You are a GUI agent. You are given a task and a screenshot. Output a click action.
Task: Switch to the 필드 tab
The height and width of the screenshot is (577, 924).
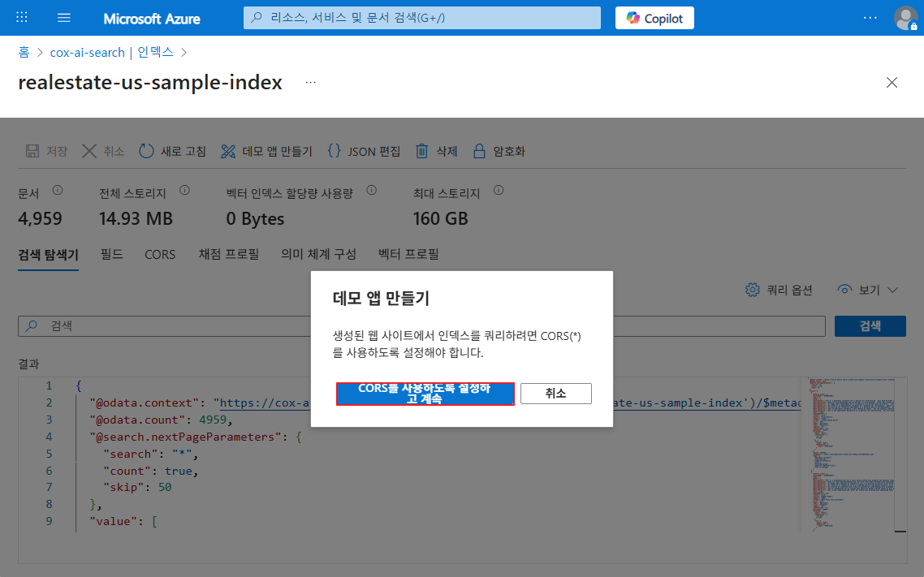(111, 254)
